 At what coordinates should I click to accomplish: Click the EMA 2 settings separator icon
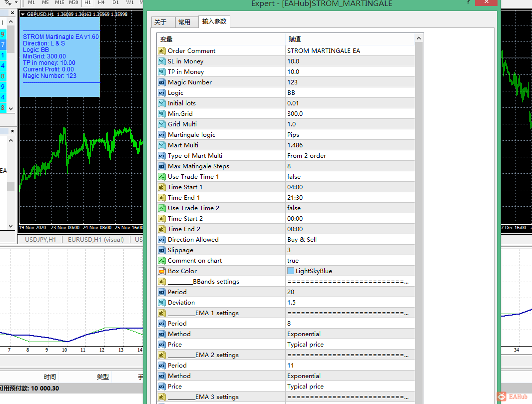click(x=161, y=355)
